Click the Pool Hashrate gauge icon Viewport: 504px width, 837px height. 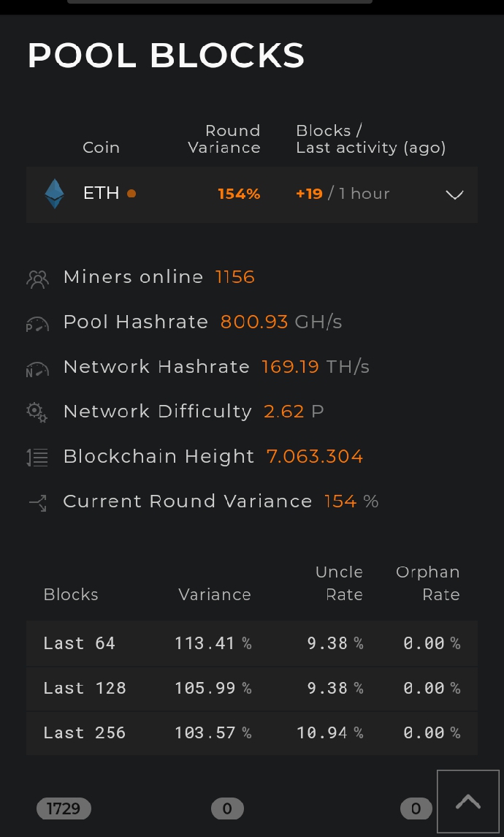point(37,324)
